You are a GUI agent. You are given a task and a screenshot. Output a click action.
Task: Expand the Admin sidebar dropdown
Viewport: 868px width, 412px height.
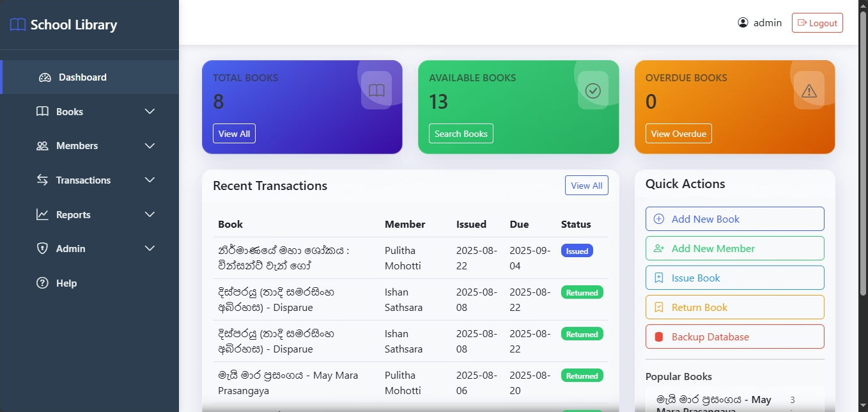click(150, 248)
